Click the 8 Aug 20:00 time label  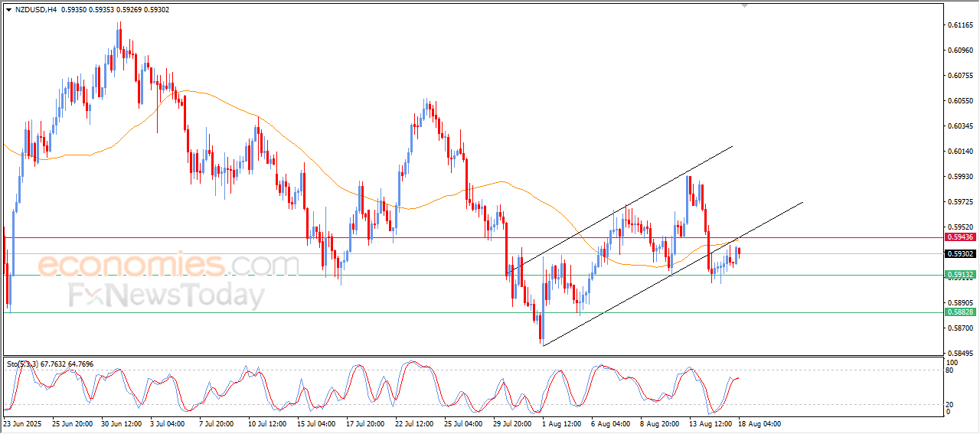point(658,423)
